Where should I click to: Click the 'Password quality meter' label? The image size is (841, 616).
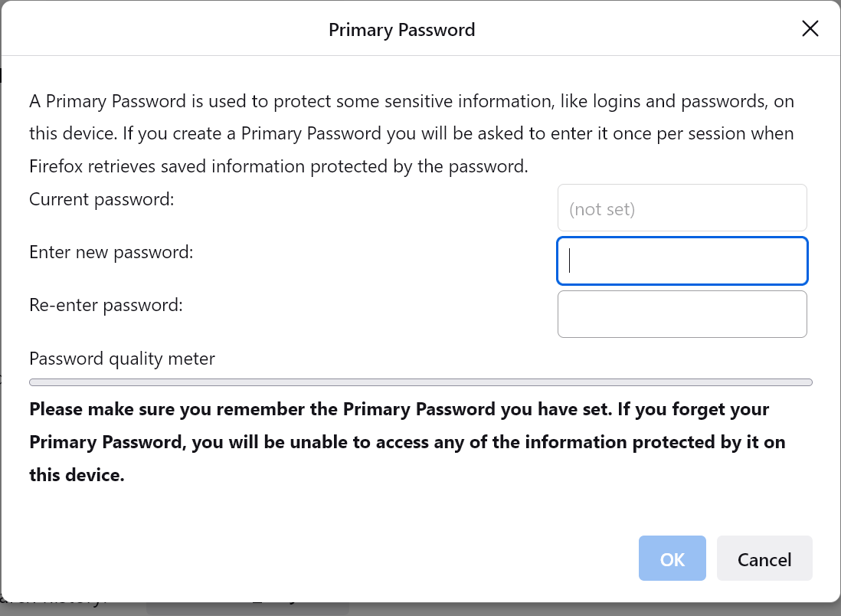[x=122, y=359]
